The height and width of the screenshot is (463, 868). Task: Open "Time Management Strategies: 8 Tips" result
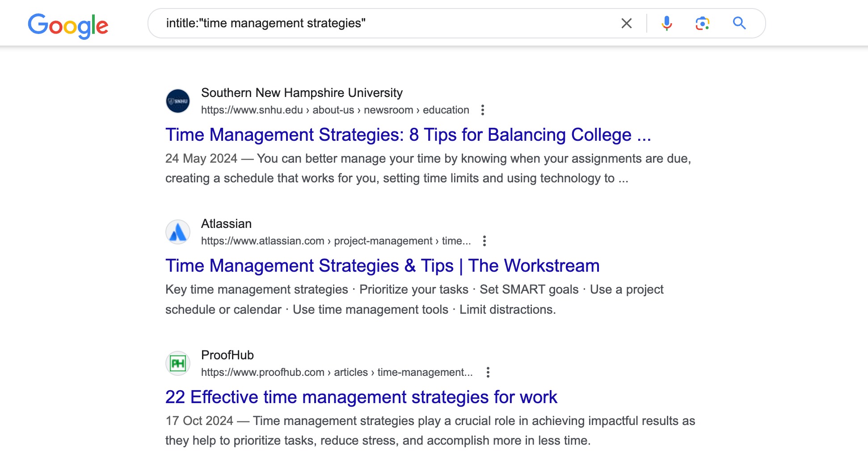coord(408,135)
